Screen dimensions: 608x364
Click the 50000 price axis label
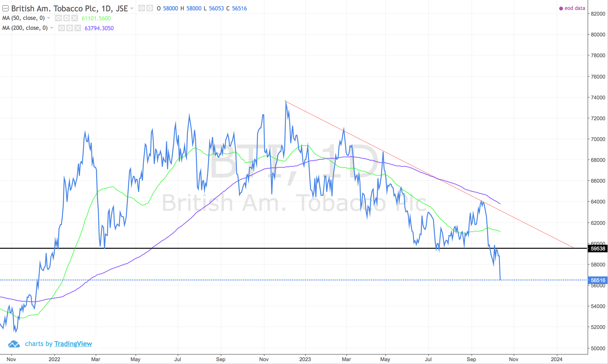[598, 348]
